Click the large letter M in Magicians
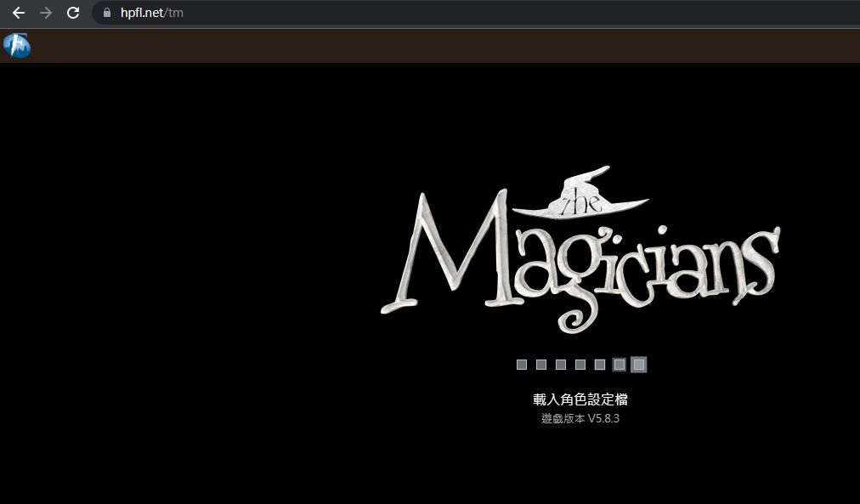This screenshot has width=860, height=504. [x=450, y=255]
